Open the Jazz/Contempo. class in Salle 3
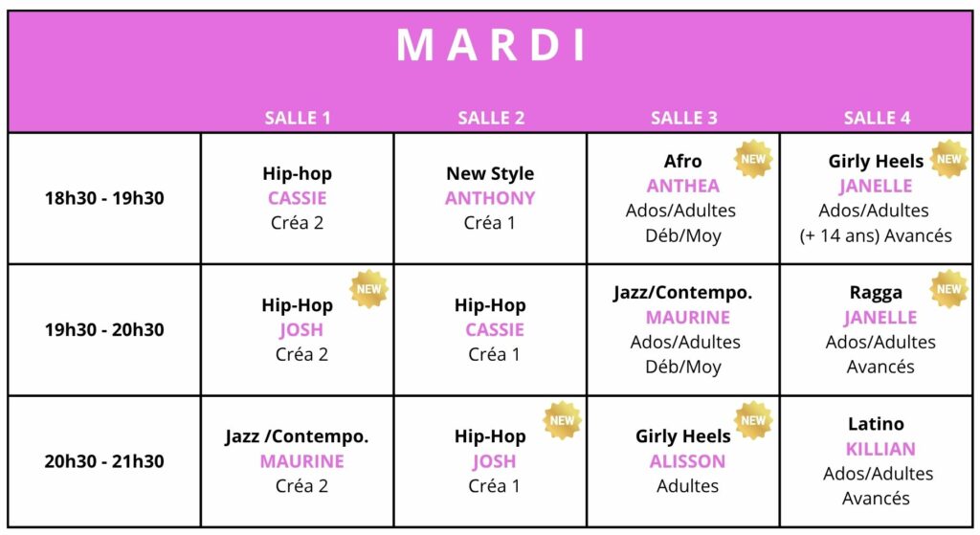Screen dimensions: 980x535 [682, 293]
